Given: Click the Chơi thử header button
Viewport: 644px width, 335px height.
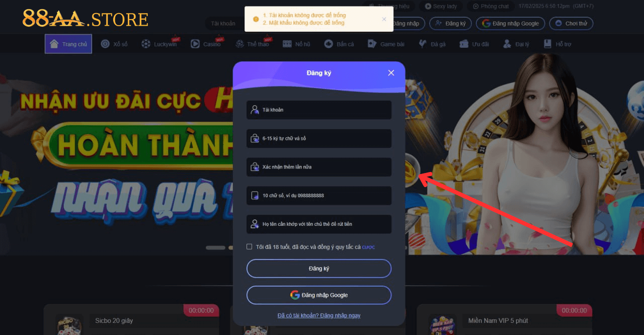Looking at the screenshot, I should tap(571, 23).
